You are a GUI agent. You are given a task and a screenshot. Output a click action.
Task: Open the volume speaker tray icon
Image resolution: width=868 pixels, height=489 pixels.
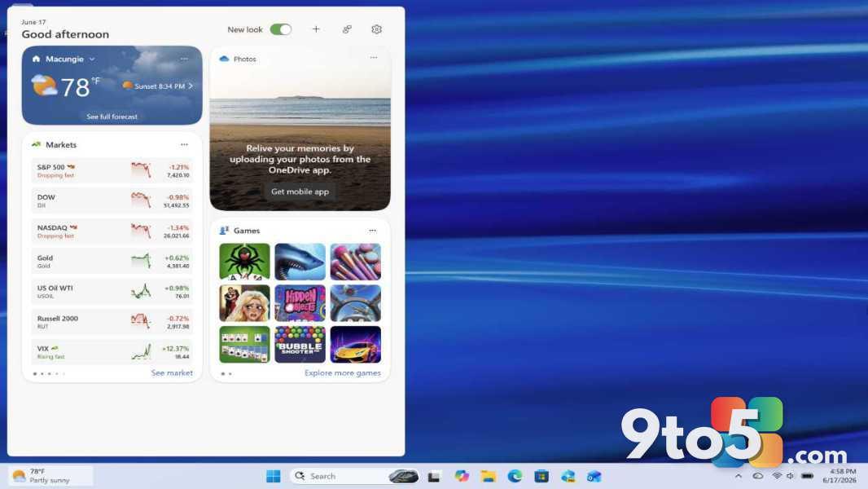pos(791,476)
